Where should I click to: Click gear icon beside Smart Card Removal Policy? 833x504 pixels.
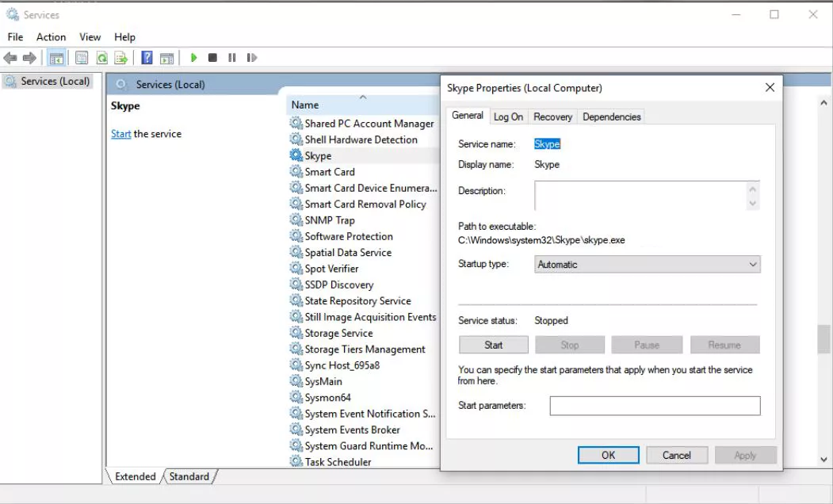[296, 204]
